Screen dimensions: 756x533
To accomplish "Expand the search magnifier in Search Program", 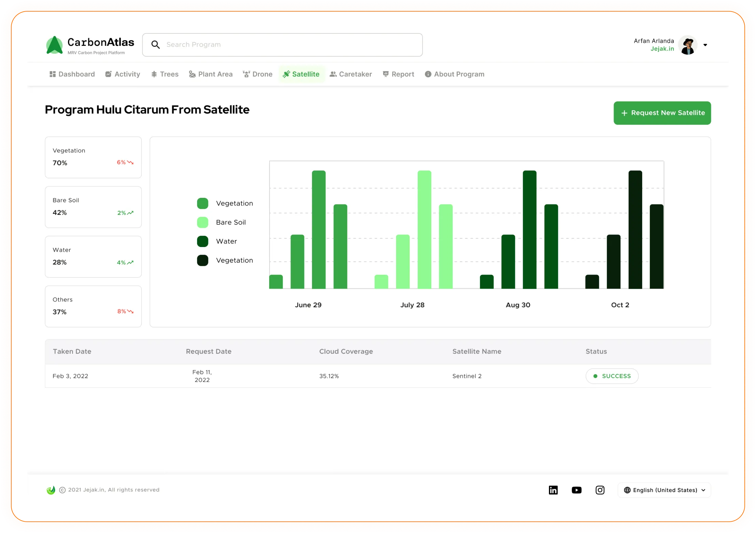I will [156, 44].
